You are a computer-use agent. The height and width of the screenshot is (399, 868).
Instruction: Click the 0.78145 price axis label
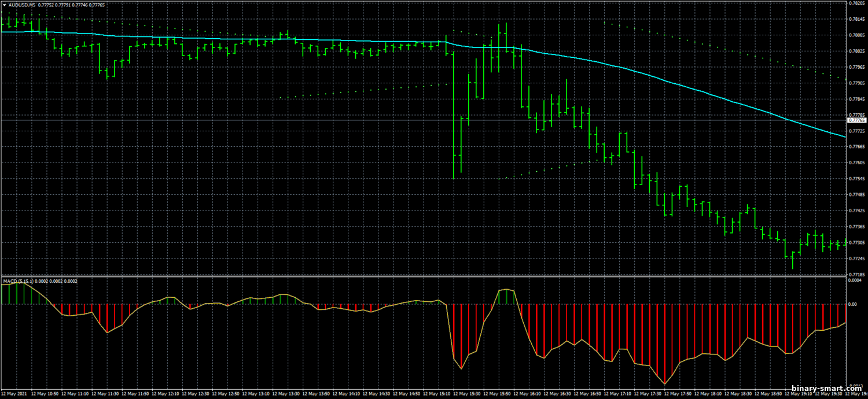[857, 19]
